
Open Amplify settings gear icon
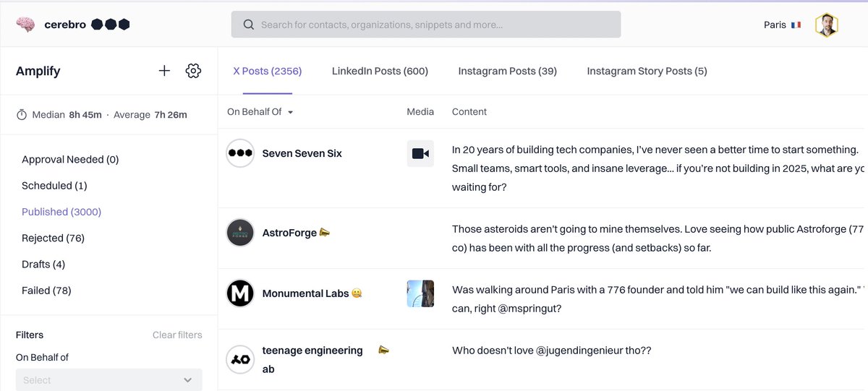pos(193,71)
